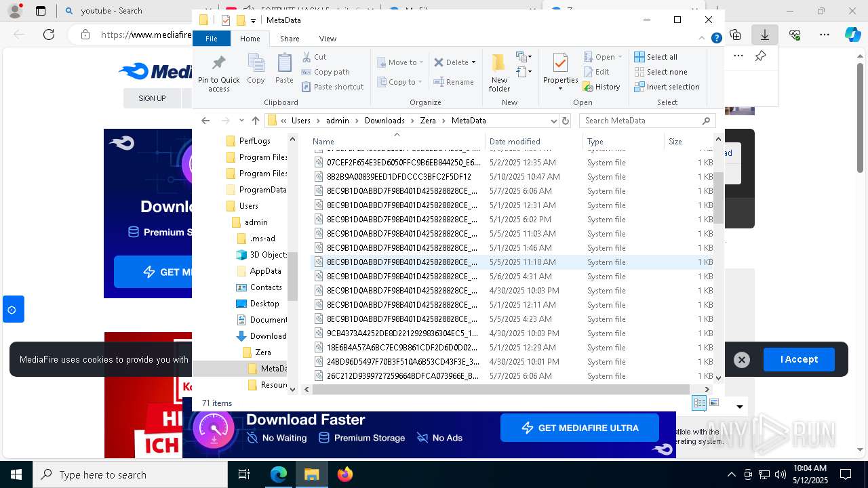Choose Select all in ribbon
The image size is (868, 488).
coord(655,57)
